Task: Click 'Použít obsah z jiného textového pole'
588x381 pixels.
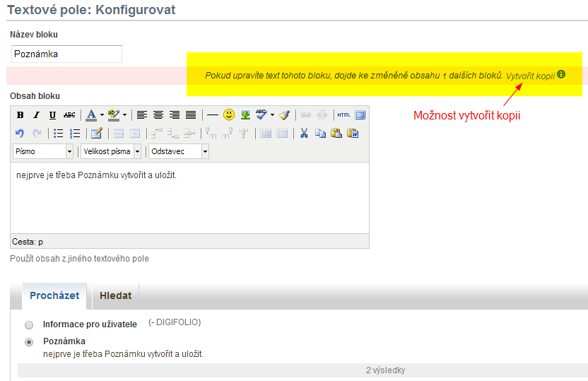Action: pyautogui.click(x=79, y=259)
